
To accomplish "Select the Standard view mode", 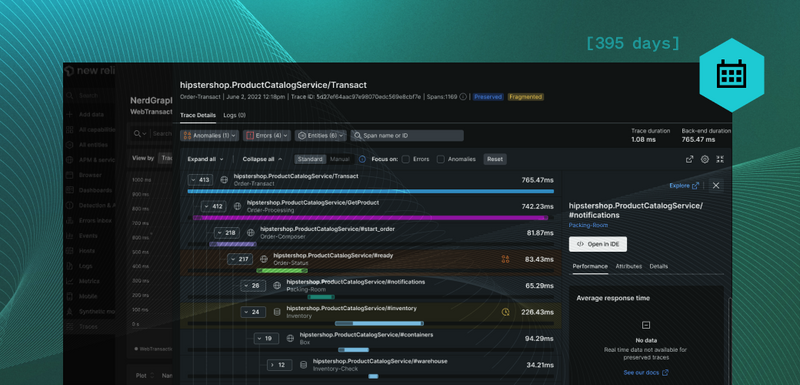I will [x=310, y=159].
